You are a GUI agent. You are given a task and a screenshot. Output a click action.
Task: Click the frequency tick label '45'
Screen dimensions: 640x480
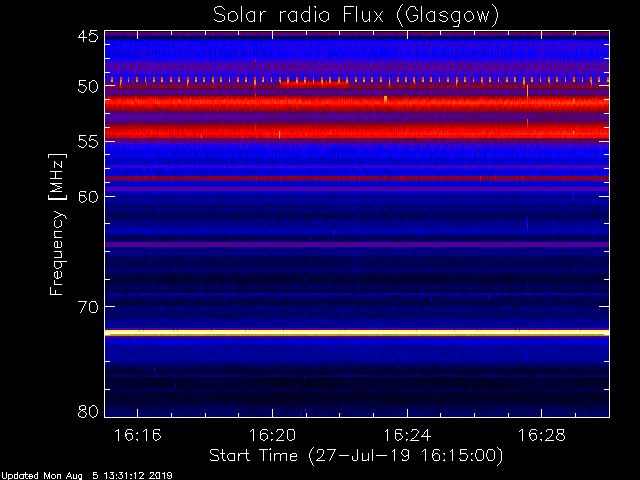88,36
